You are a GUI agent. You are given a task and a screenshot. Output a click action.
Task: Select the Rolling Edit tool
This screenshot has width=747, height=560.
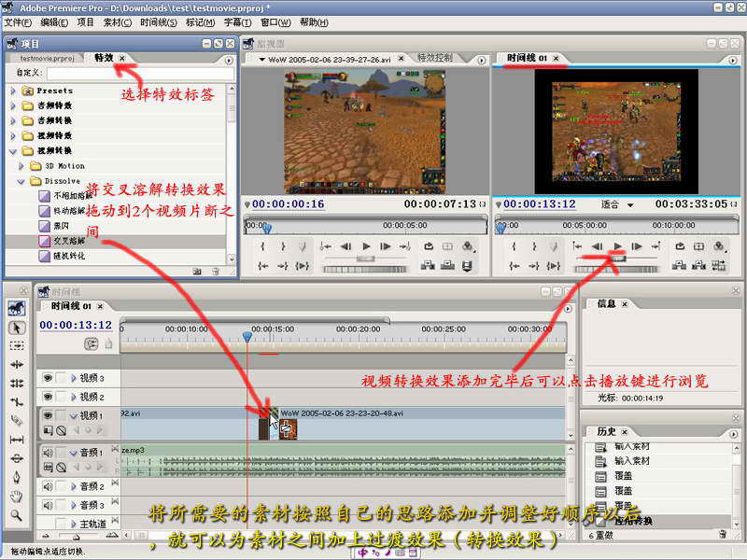(x=17, y=384)
